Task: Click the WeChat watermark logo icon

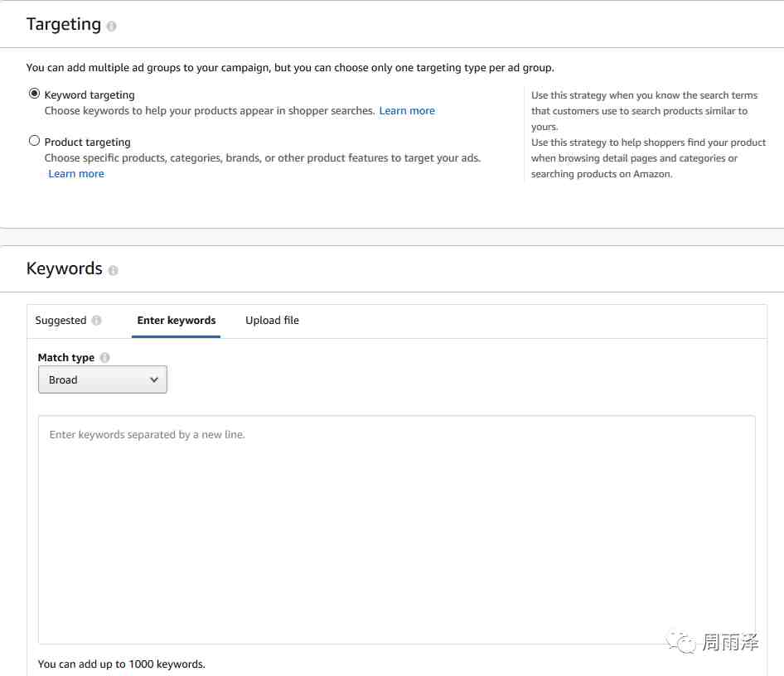Action: coord(681,642)
